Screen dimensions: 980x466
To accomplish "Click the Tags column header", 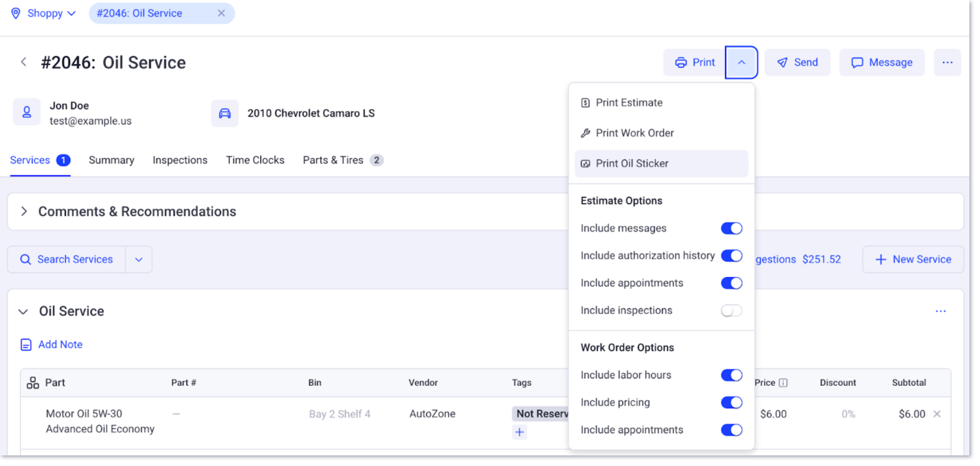I will click(x=522, y=383).
